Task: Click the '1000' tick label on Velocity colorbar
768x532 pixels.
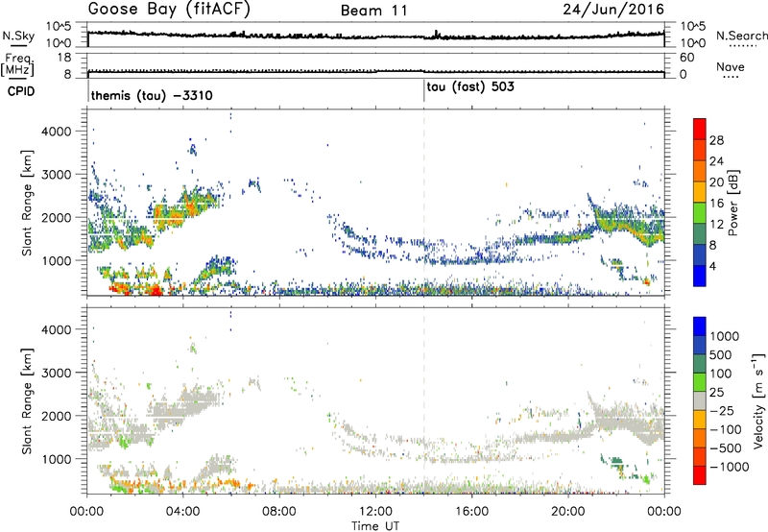Action: pyautogui.click(x=724, y=336)
